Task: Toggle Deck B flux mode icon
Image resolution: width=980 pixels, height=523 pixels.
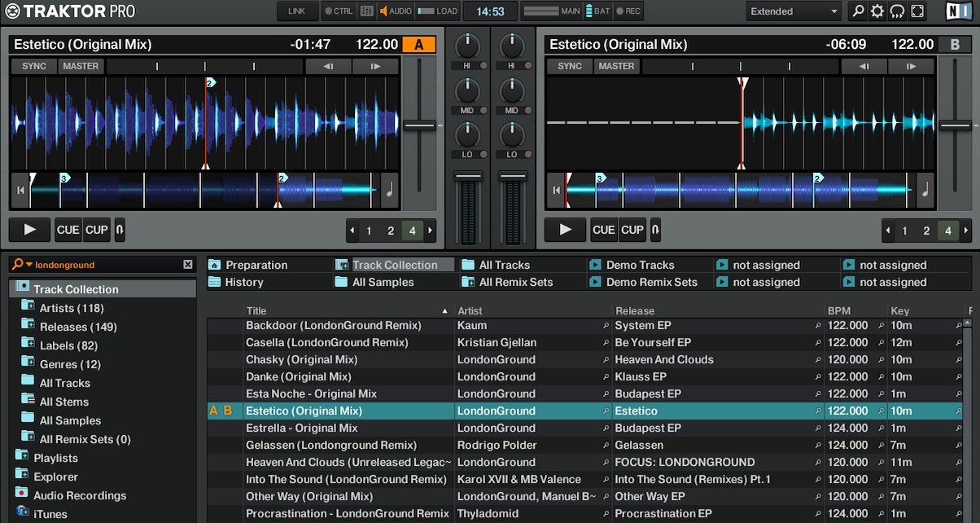Action: tap(655, 230)
